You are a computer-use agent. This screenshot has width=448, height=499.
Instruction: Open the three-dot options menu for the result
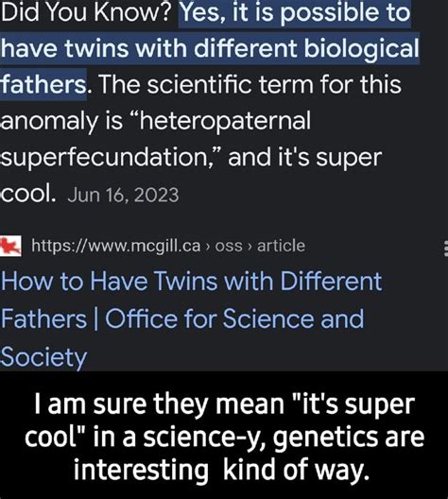click(x=446, y=249)
